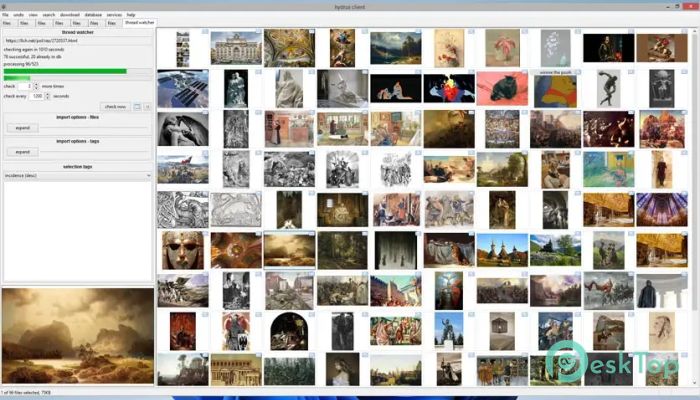Click the check every seconds spinbox
Screen dimensions: 700x400
(39, 96)
